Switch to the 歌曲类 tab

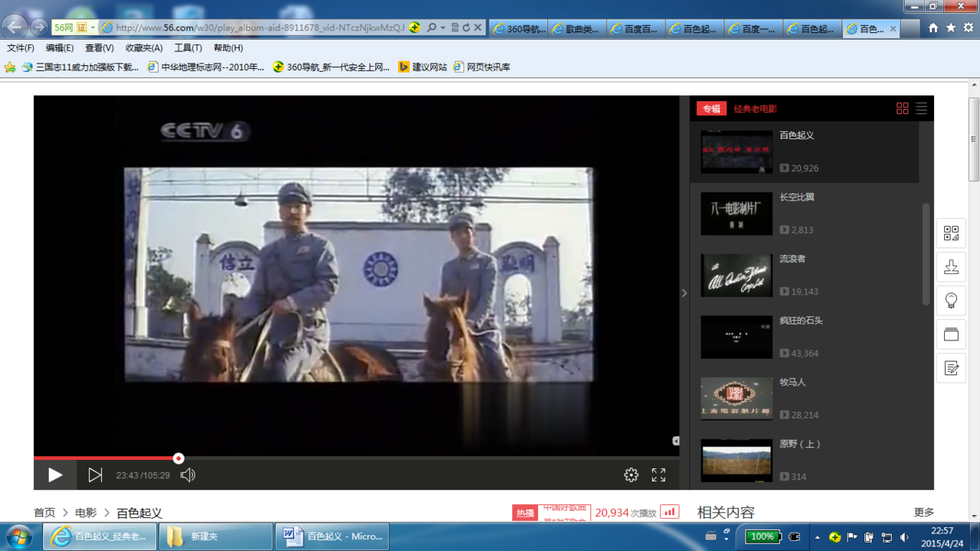coord(577,29)
